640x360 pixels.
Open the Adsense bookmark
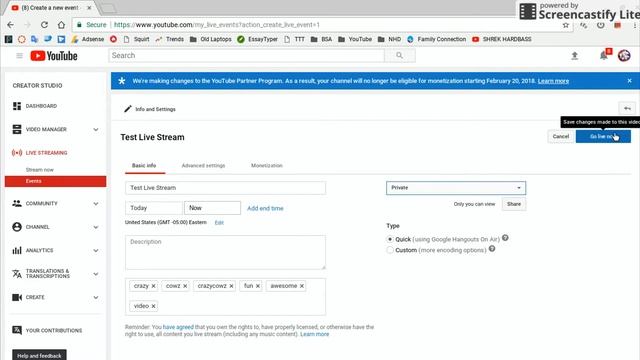88,39
